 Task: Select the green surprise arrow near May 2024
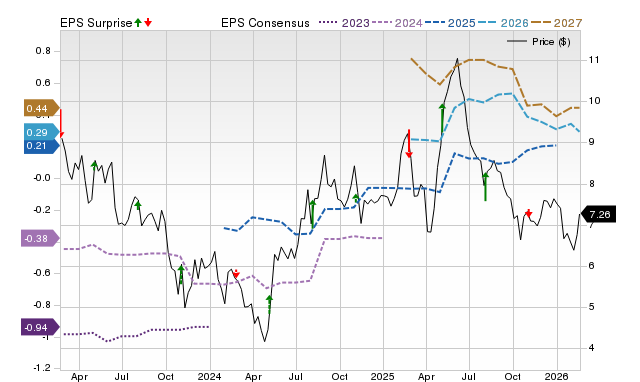pos(269,304)
